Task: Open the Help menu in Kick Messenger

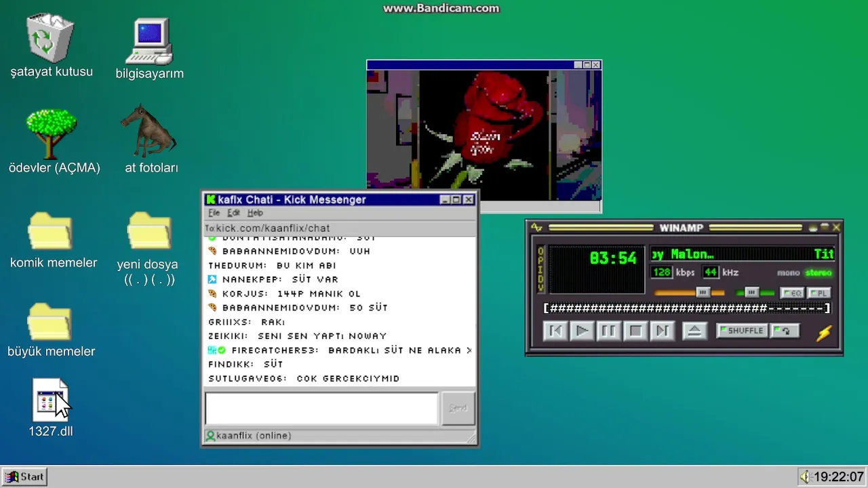Action: [255, 213]
